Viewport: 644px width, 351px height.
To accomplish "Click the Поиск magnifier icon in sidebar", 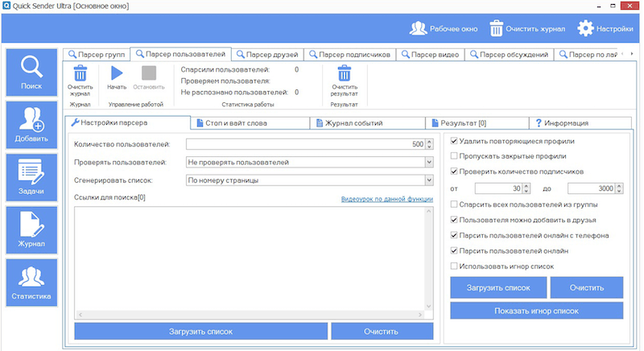I will tap(31, 67).
